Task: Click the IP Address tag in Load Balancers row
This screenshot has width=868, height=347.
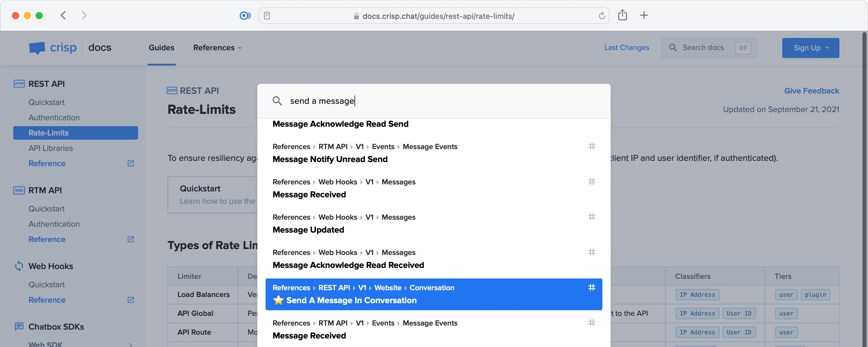Action: (697, 294)
